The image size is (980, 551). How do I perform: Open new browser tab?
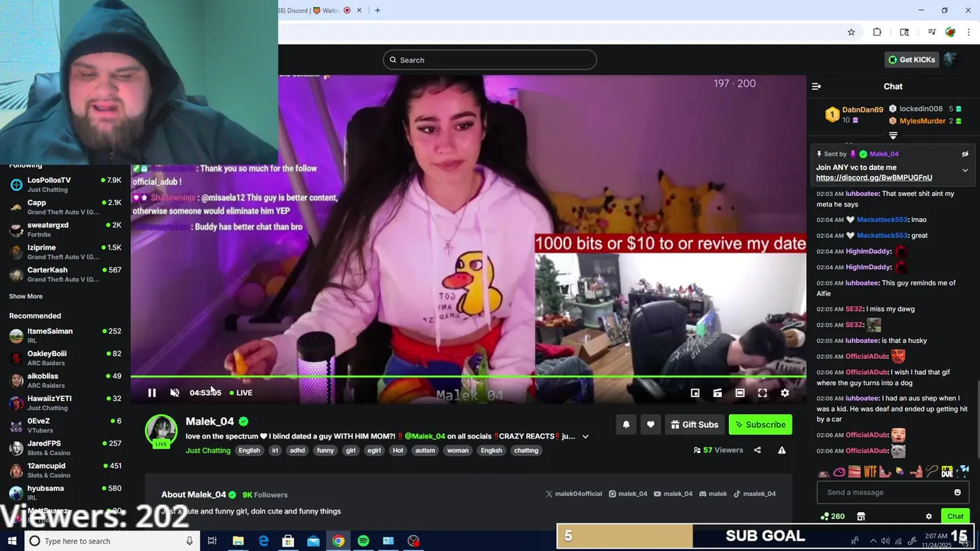pyautogui.click(x=377, y=10)
